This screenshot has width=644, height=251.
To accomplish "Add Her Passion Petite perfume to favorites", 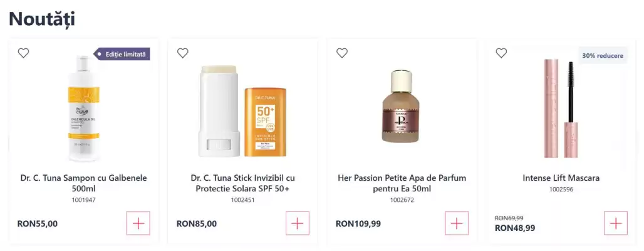I will 341,53.
